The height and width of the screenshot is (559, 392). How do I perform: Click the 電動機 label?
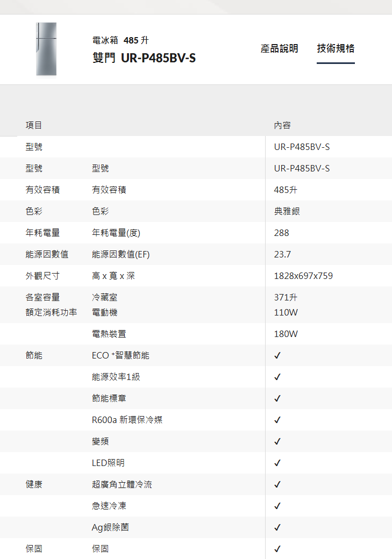click(x=104, y=312)
